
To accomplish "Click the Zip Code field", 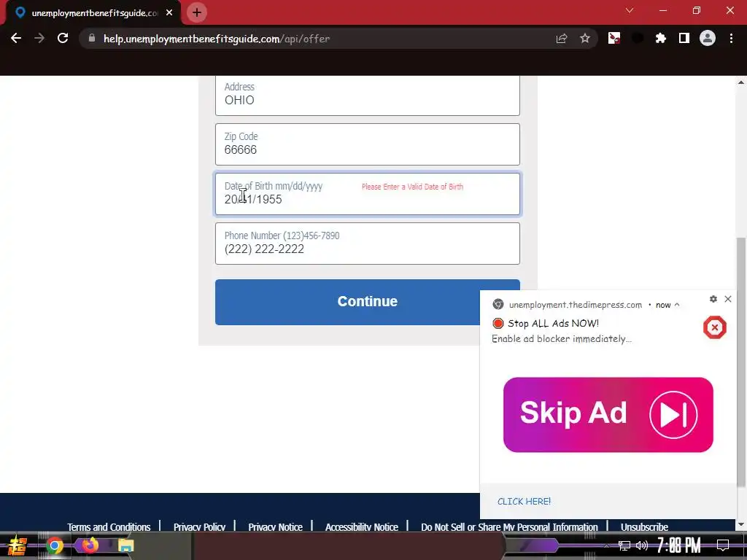I will click(x=368, y=144).
